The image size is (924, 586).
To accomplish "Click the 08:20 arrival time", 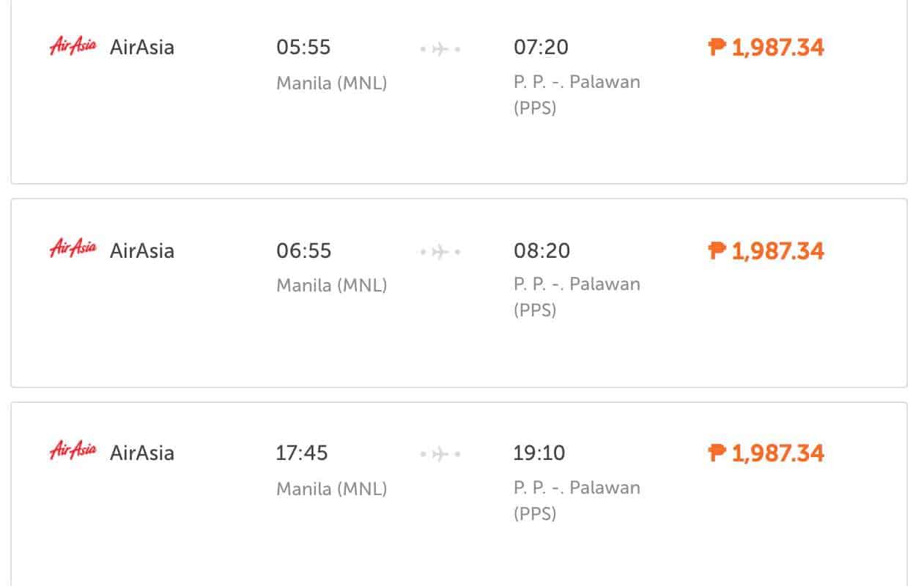I will click(x=541, y=251).
